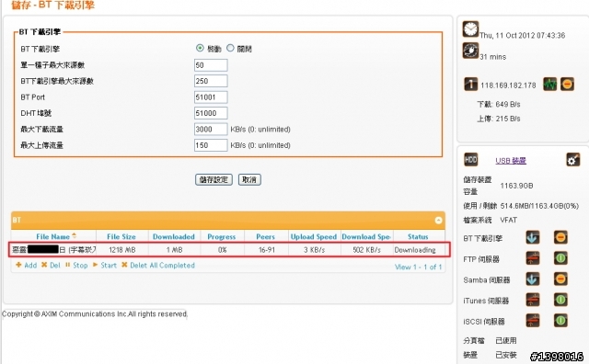Screen dimensions: 589x364
Task: Toggle the Samba server orange status button
Action: pos(560,279)
